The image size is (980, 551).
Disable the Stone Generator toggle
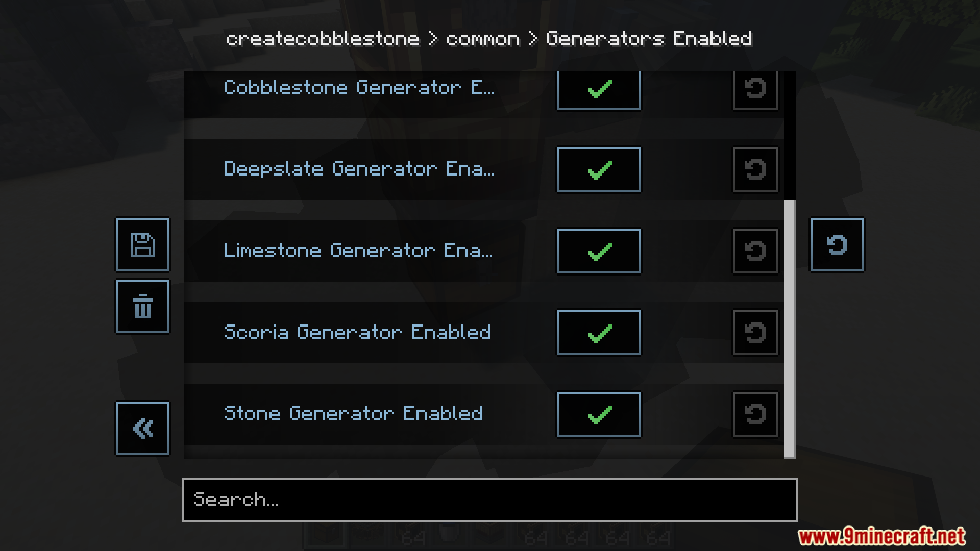click(599, 414)
